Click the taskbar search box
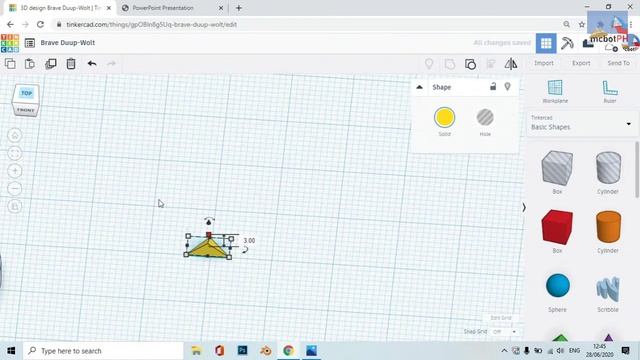This screenshot has width=640, height=360. pyautogui.click(x=103, y=351)
